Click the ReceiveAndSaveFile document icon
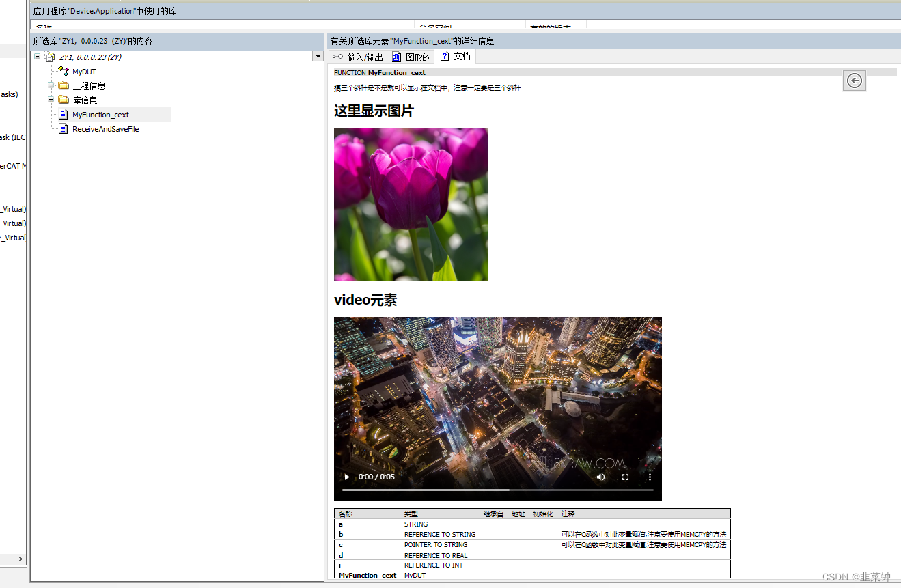 (64, 129)
